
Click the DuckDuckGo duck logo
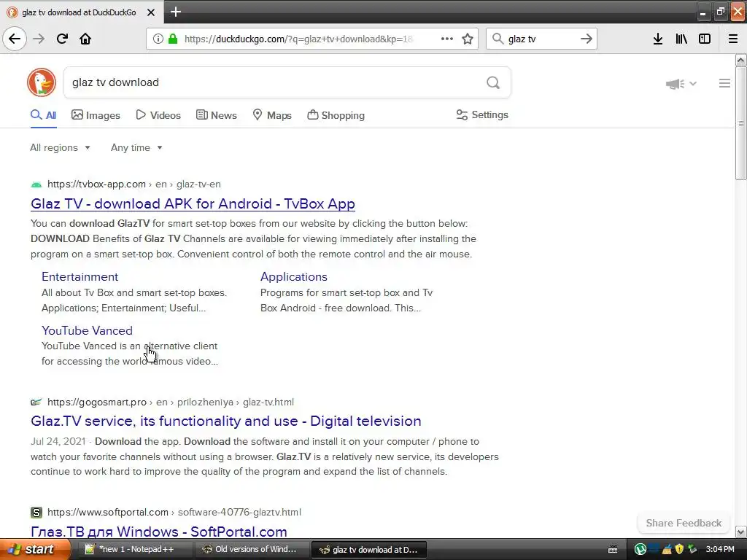tap(42, 82)
